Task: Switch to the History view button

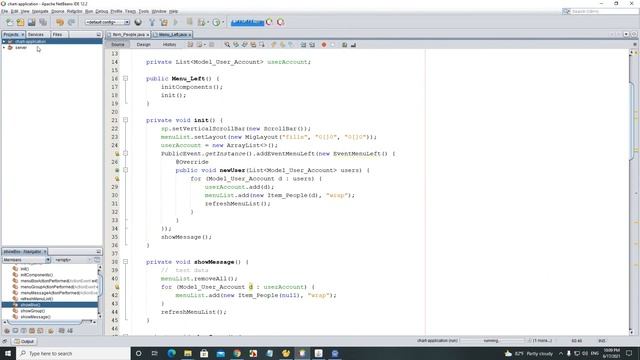Action: coord(169,44)
